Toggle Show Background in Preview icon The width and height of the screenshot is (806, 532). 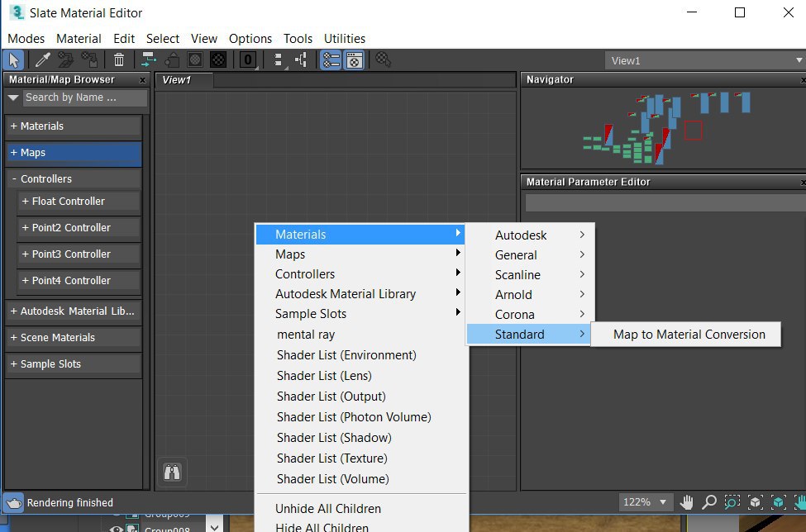point(218,60)
